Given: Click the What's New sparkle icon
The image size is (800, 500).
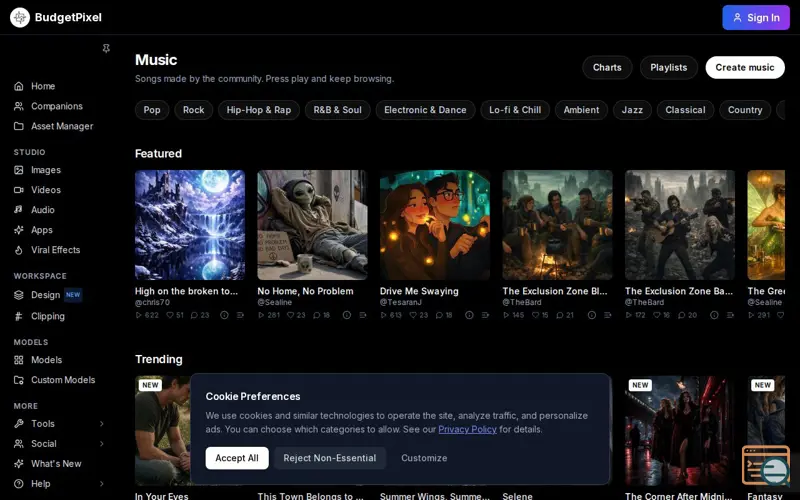Looking at the screenshot, I should coord(19,464).
